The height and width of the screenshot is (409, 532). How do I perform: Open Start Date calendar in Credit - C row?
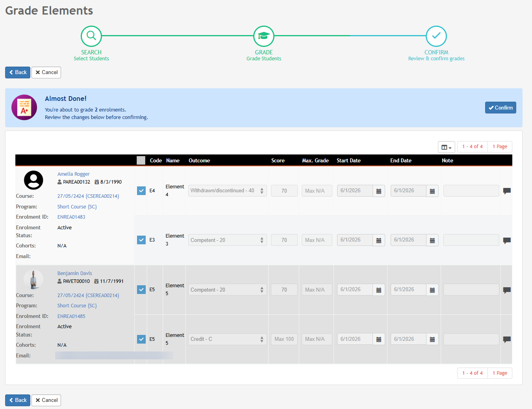pos(379,339)
